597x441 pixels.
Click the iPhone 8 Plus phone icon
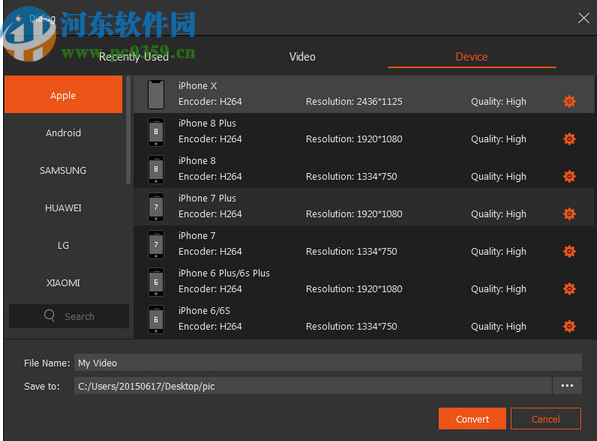coord(156,132)
